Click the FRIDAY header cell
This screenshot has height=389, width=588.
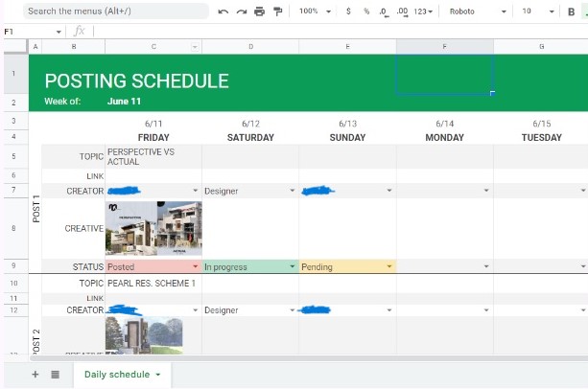click(153, 137)
